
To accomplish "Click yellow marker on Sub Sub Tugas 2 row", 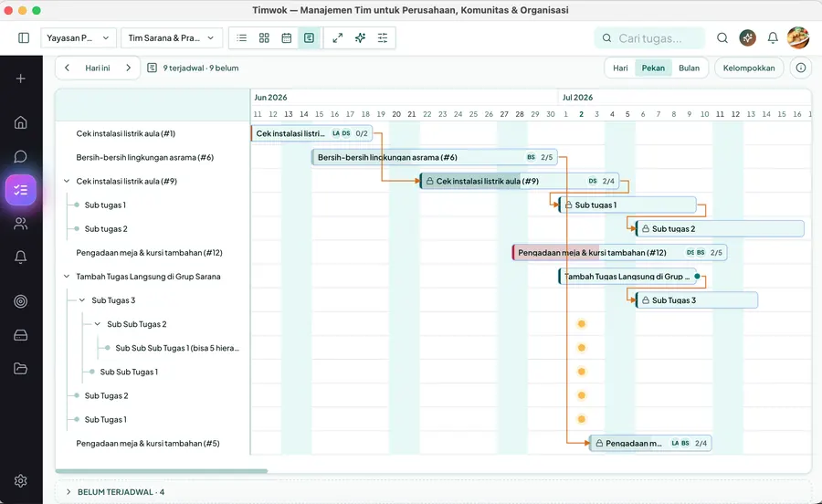I will tap(582, 324).
